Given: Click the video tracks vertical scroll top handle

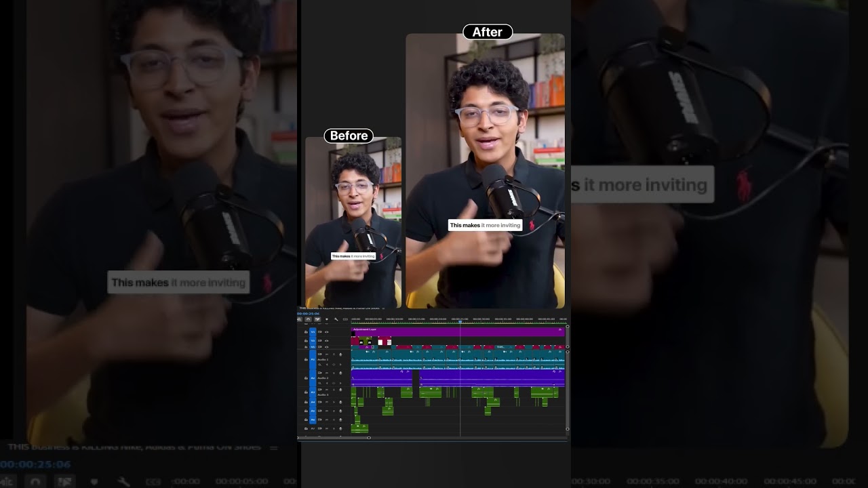Looking at the screenshot, I should coord(567,327).
